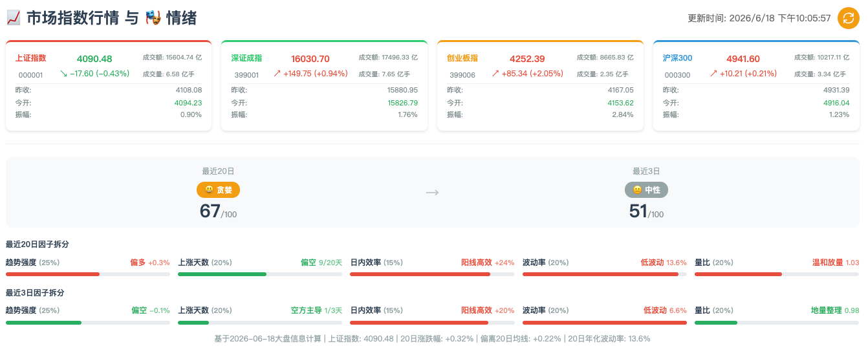
Task: Click the arrow between sentiment scores
Action: pos(432,192)
